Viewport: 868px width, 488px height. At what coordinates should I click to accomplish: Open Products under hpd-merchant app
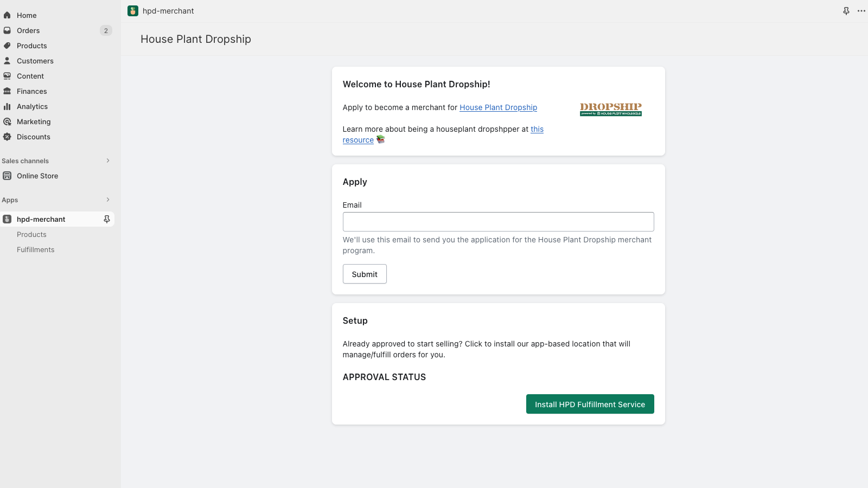tap(31, 234)
